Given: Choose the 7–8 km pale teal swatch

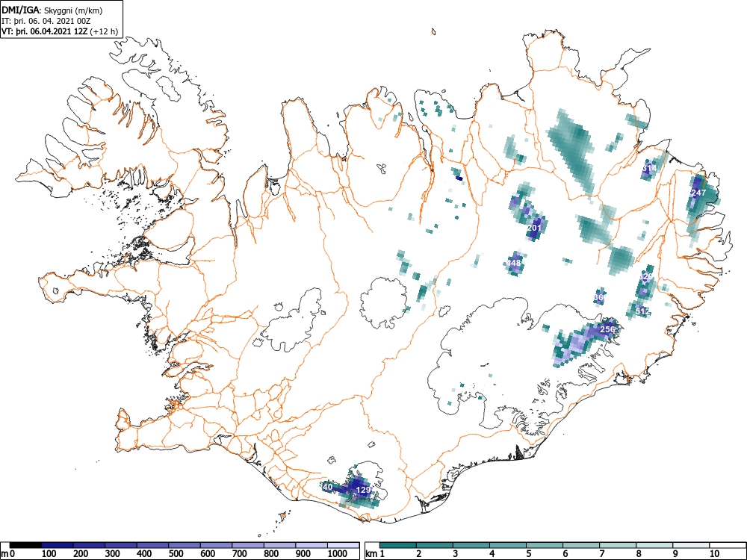Looking at the screenshot, I should tap(618, 545).
